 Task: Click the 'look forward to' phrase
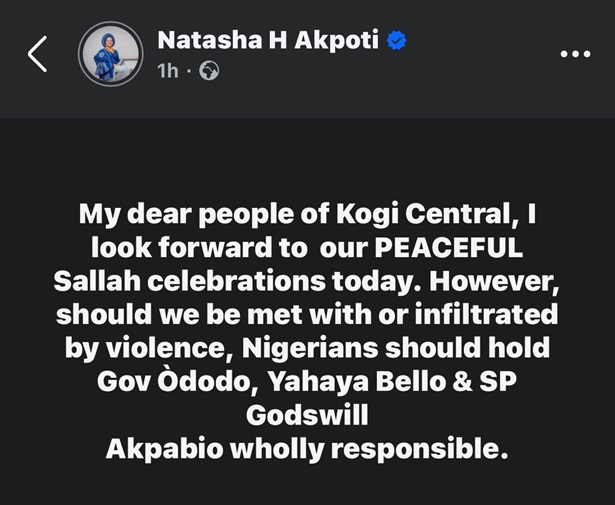click(199, 248)
